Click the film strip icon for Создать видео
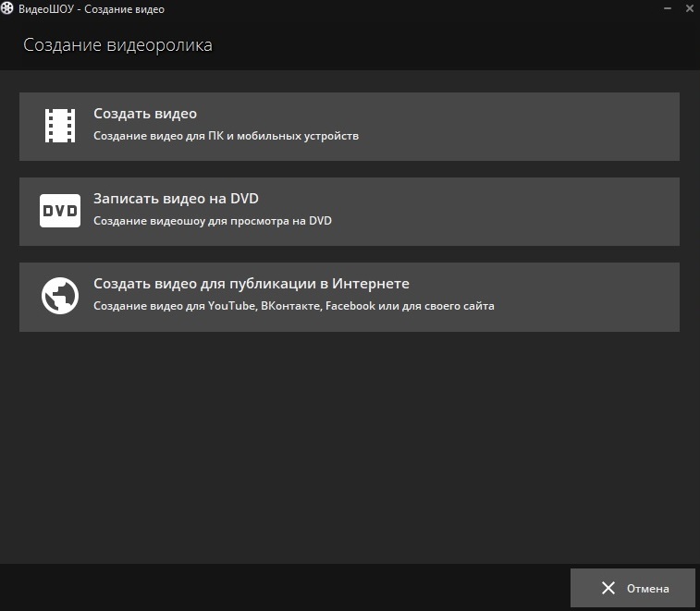700x611 pixels. click(x=60, y=126)
